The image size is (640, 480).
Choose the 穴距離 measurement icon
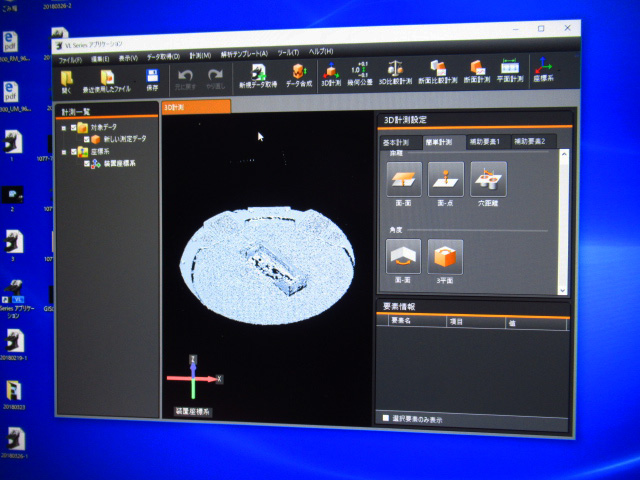pyautogui.click(x=487, y=180)
